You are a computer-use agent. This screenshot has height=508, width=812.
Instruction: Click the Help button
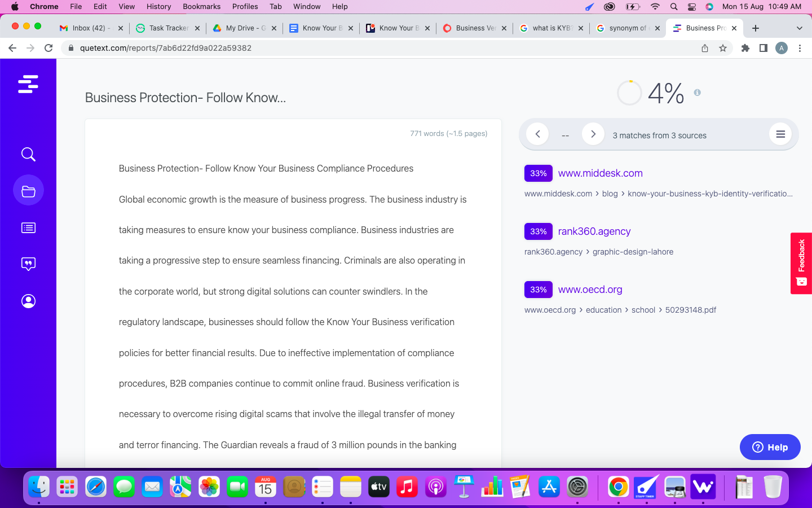pyautogui.click(x=770, y=447)
